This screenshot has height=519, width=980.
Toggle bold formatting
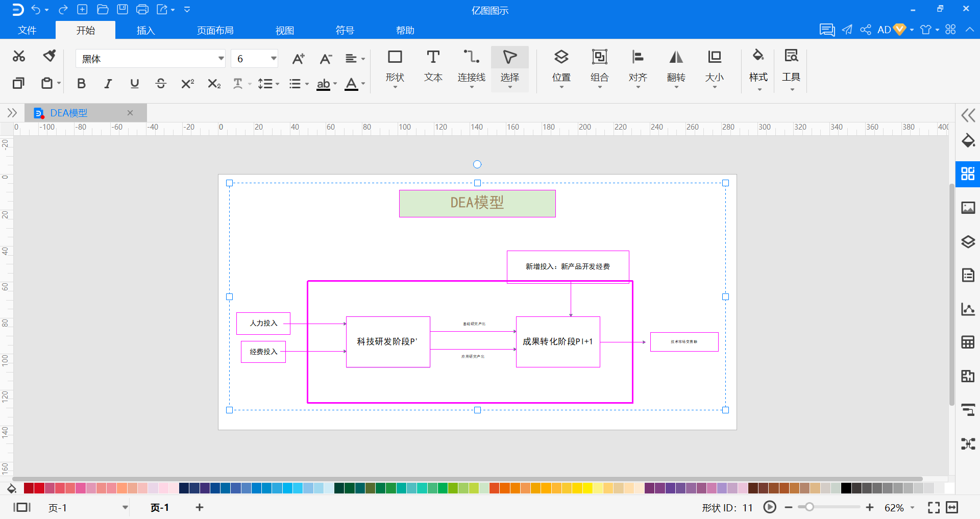click(81, 84)
